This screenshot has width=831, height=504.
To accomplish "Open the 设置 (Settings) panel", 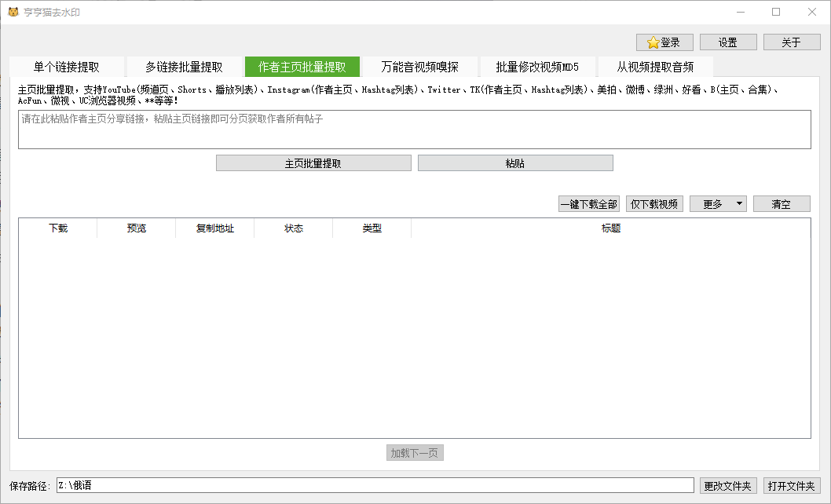I will [x=727, y=42].
